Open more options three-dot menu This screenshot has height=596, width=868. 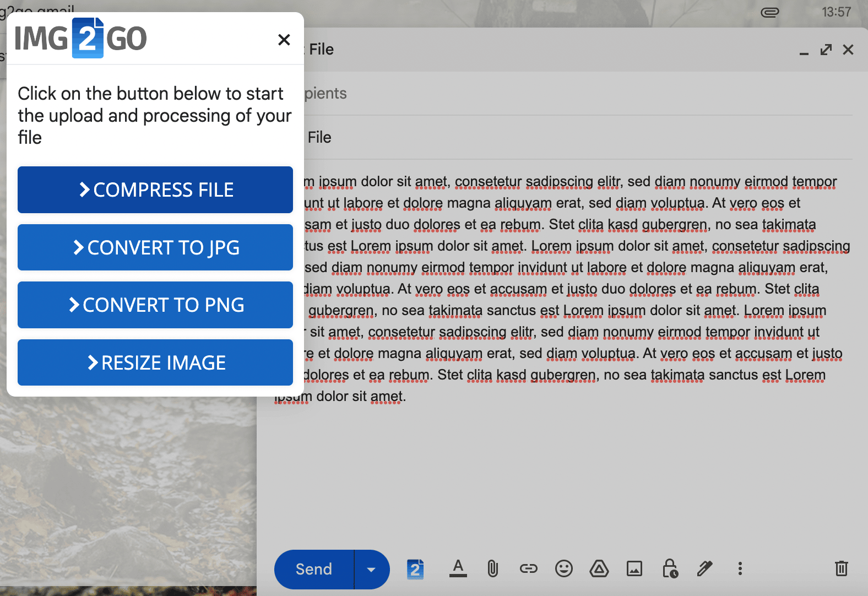tap(740, 568)
